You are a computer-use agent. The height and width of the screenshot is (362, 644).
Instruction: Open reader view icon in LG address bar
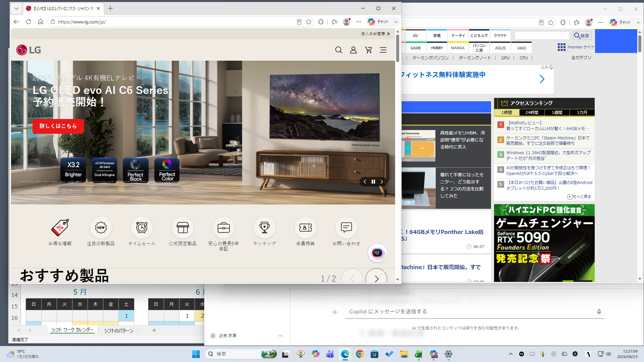pos(299,22)
